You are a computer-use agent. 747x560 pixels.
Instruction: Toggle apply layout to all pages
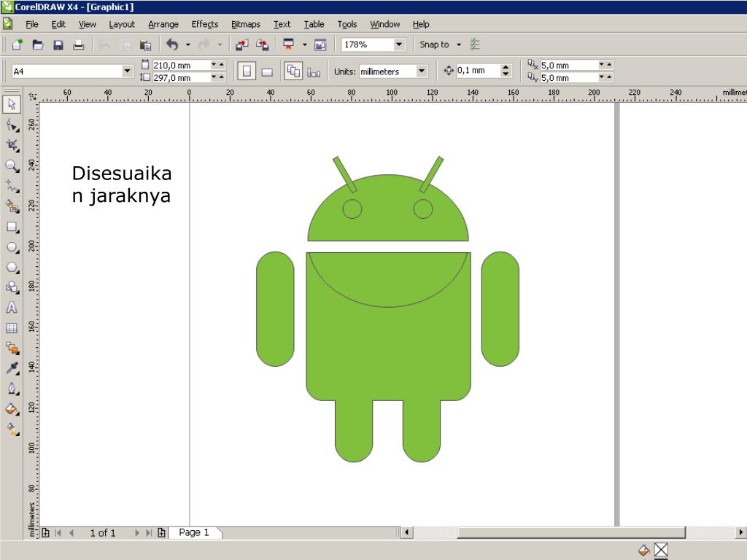(x=293, y=71)
